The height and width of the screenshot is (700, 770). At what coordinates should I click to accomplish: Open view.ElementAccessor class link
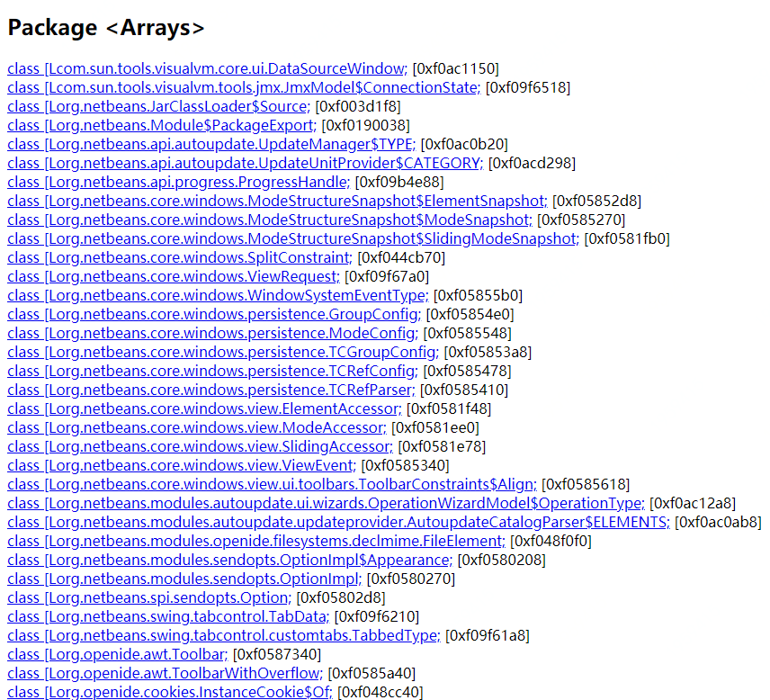tap(204, 409)
